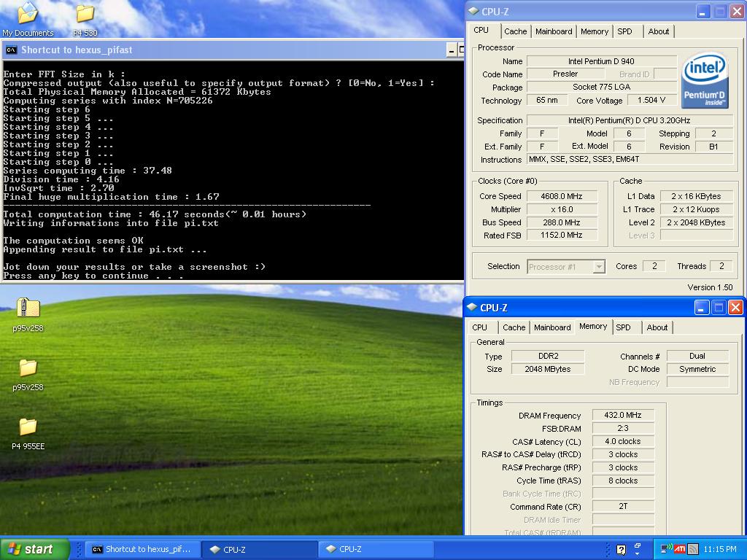The width and height of the screenshot is (747, 560).
Task: Select Memory tab in lower CPU-Z window
Action: point(593,326)
